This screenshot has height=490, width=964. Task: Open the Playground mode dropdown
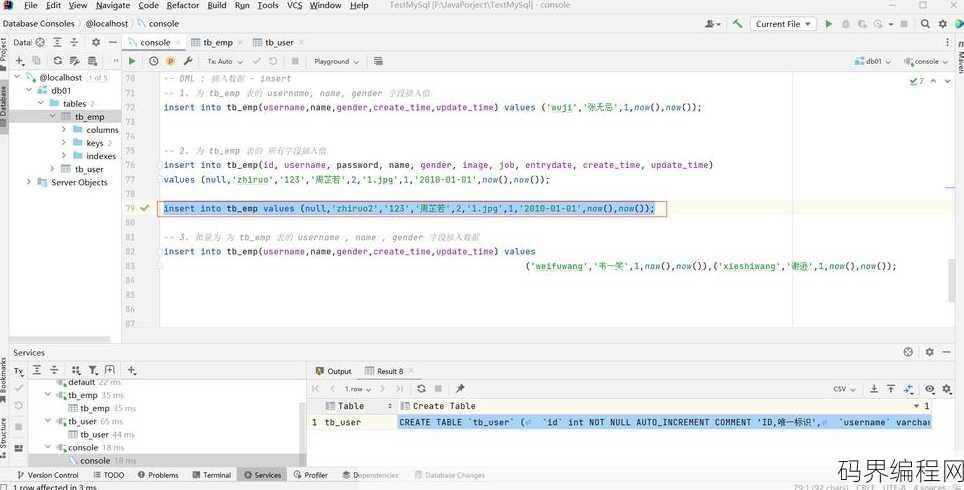(x=336, y=61)
